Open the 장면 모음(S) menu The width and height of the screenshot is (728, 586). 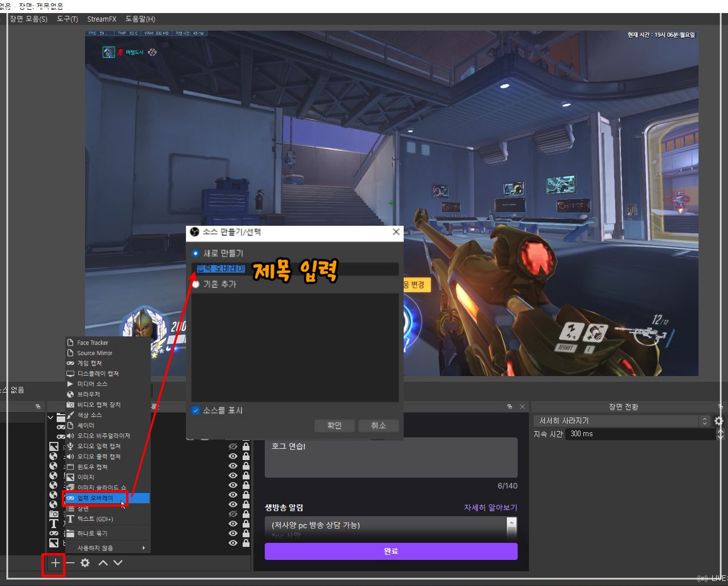pos(28,19)
